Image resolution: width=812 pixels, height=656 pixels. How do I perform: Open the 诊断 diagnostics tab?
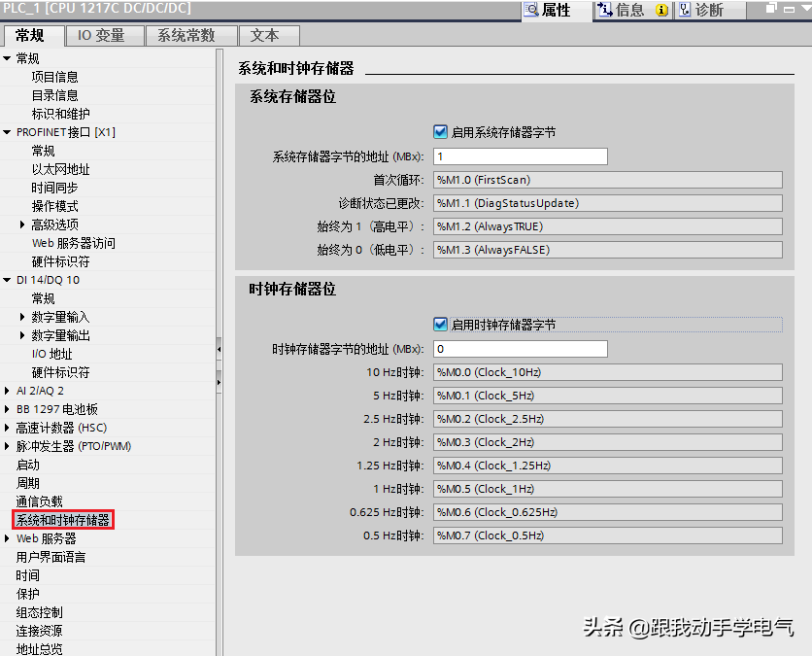click(x=708, y=10)
